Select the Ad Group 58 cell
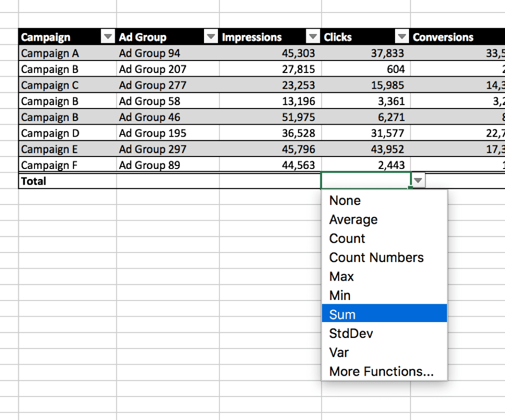The height and width of the screenshot is (420, 505). [x=168, y=101]
